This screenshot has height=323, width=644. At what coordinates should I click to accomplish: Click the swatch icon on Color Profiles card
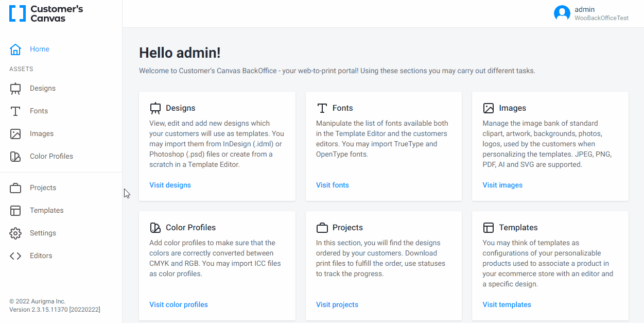tap(155, 228)
